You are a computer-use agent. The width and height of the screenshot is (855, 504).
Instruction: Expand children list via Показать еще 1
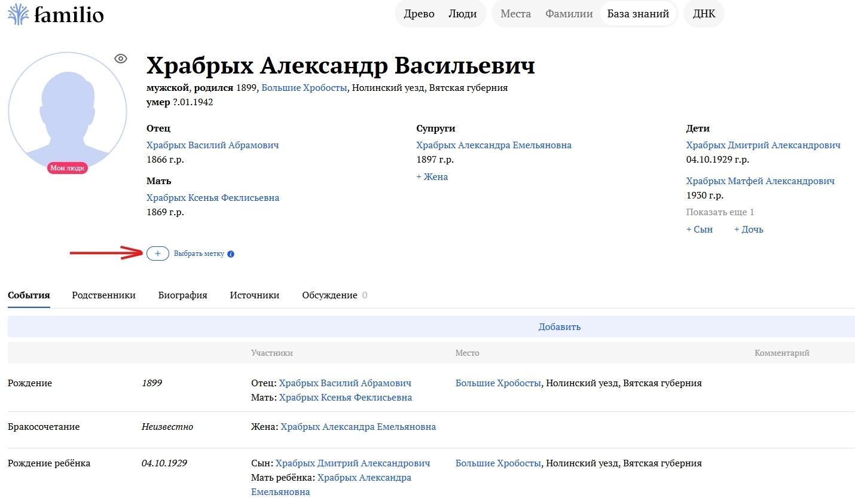click(720, 212)
